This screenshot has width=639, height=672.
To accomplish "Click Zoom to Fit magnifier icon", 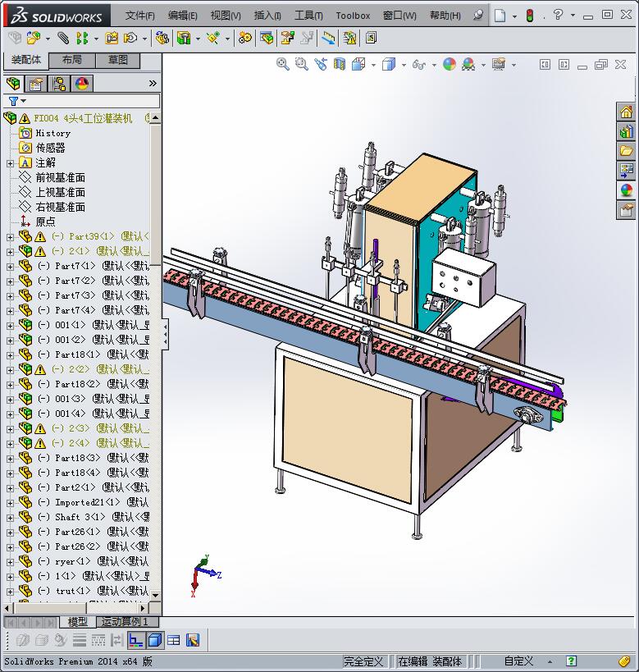I will [x=282, y=64].
